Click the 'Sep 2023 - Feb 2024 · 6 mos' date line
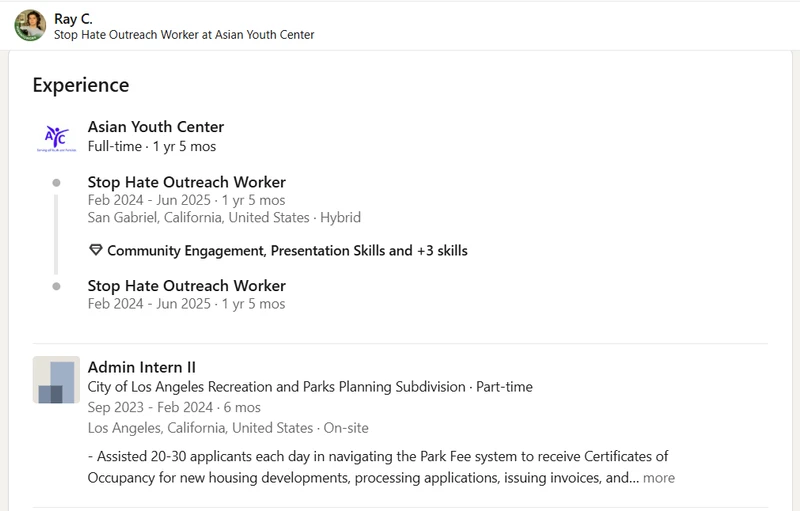This screenshot has width=800, height=511. [174, 407]
